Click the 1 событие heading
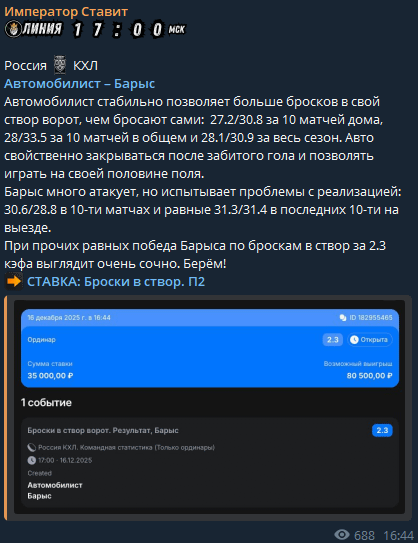This screenshot has height=543, width=418. pos(46,402)
